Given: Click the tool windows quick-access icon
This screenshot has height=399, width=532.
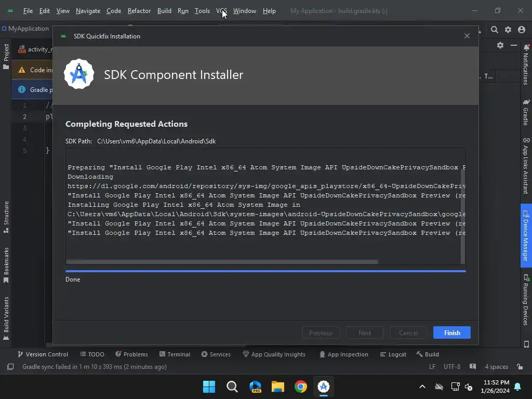Looking at the screenshot, I should 10,367.
